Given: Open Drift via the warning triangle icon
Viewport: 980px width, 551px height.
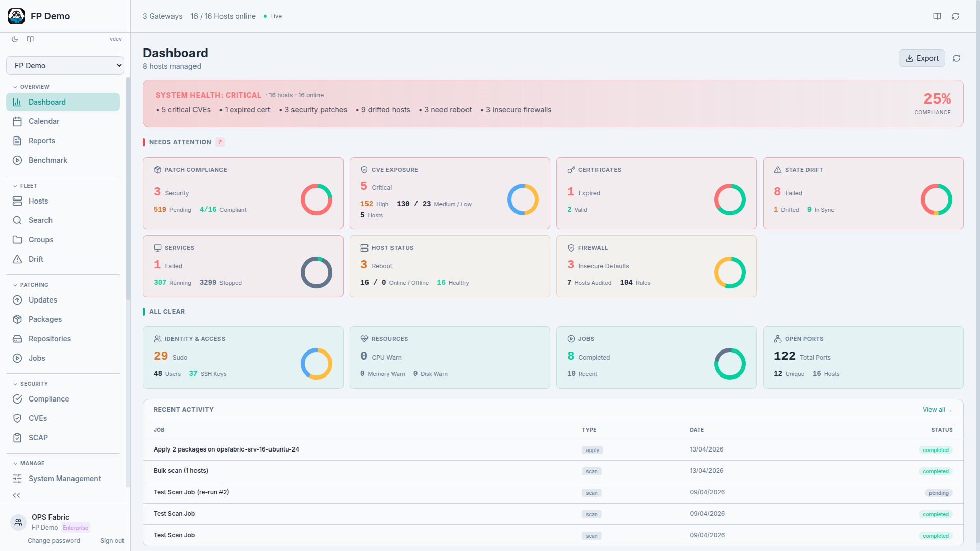Looking at the screenshot, I should 17,259.
